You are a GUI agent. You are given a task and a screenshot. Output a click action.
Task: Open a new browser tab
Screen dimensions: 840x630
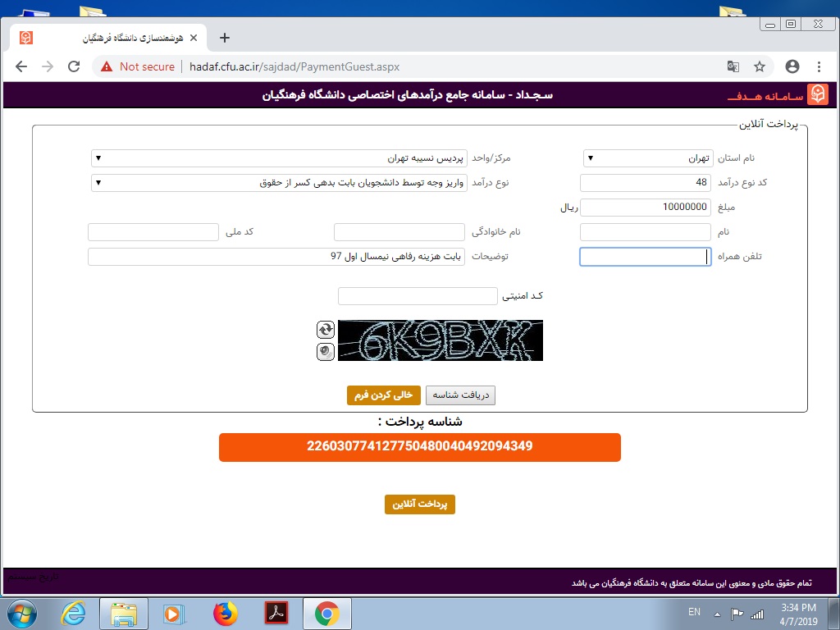(x=225, y=38)
